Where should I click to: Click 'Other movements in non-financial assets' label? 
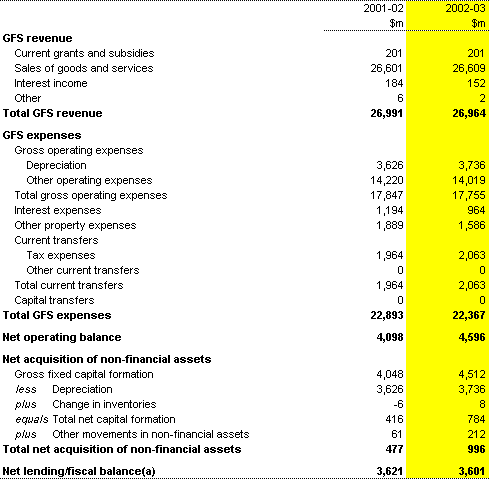point(151,435)
